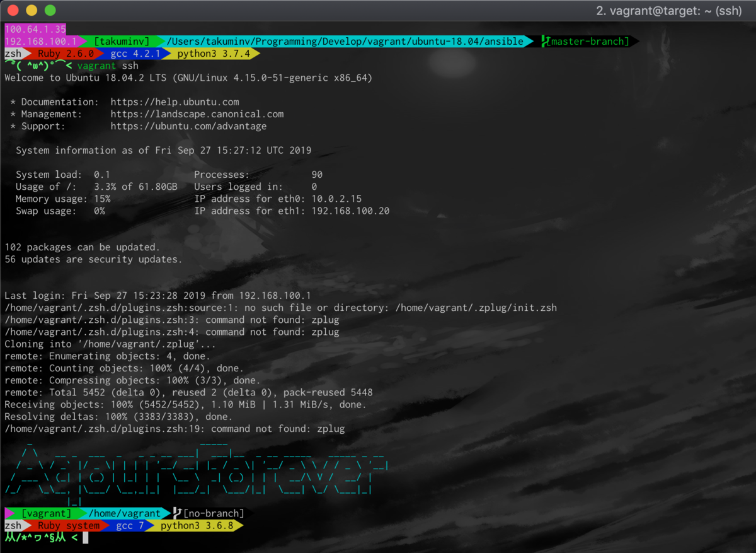This screenshot has height=553, width=756.
Task: Click "remote: Counting objects: 100% (4/4)" line
Action: 124,368
